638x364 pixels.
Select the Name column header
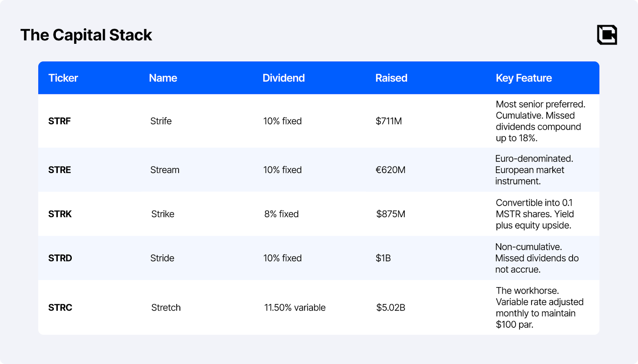pos(163,78)
